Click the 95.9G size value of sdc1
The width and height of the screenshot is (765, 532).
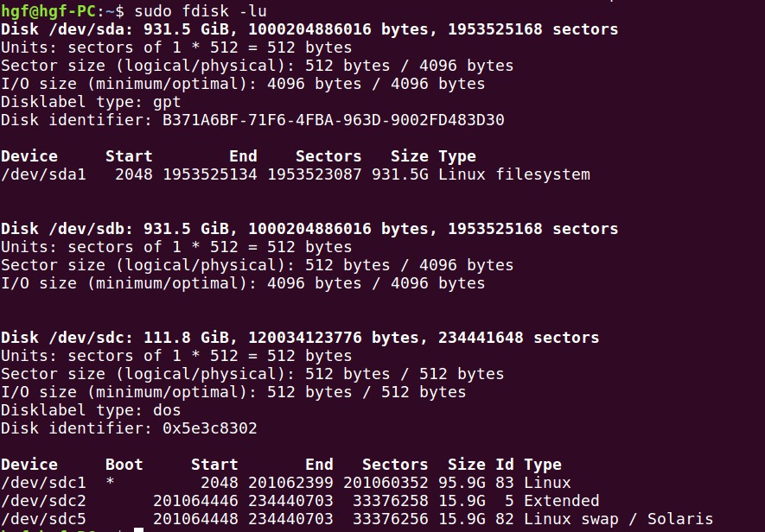(466, 483)
